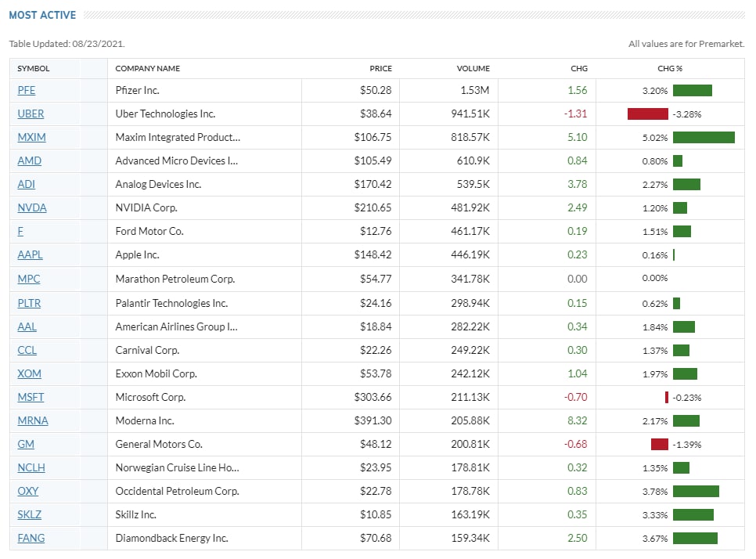
Task: Open the SKLZ ticker link
Action: pyautogui.click(x=30, y=514)
